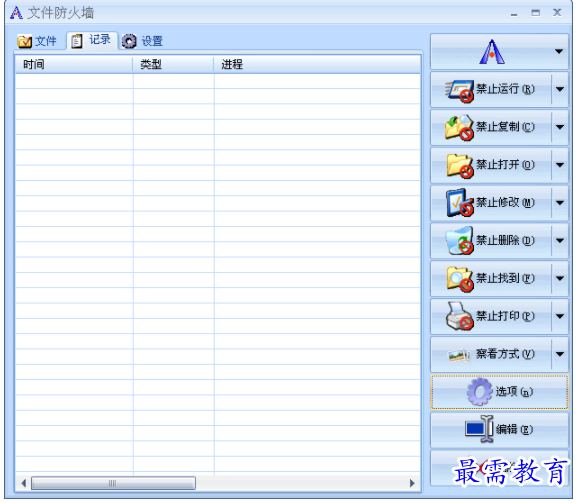The height and width of the screenshot is (503, 576).
Task: Click the 禁止打印 (P) button label
Action: coord(505,316)
